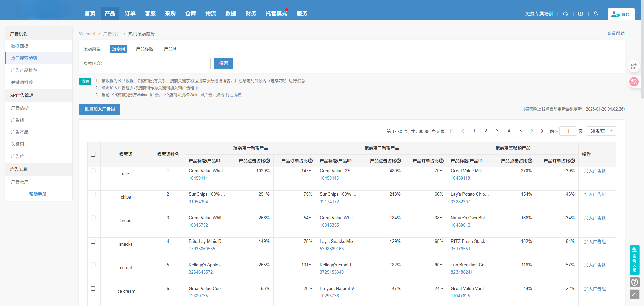Open the teal 咨询客服 chat widget
The image size is (644, 306).
coord(634,260)
